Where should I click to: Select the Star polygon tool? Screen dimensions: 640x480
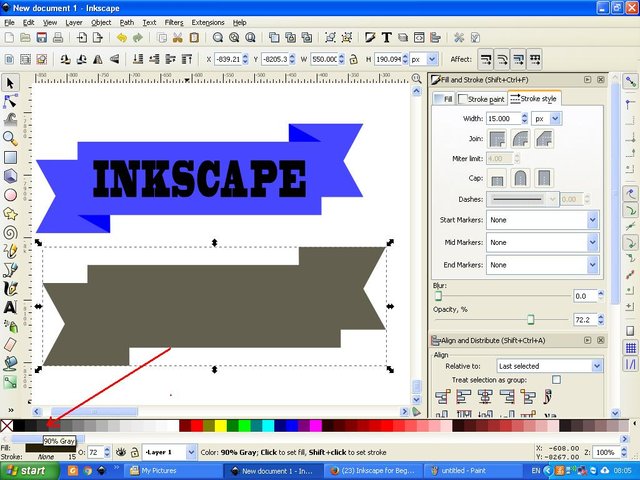[x=10, y=213]
